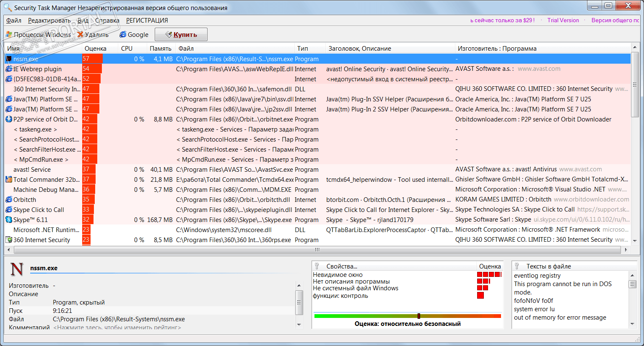Click the Нет описания программы property line
The width and height of the screenshot is (644, 346).
[351, 281]
